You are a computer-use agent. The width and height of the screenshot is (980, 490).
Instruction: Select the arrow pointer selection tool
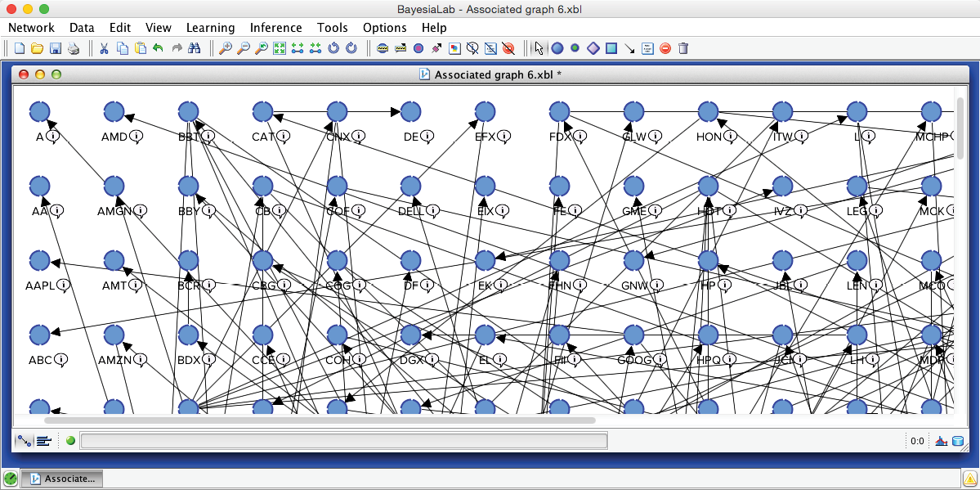(539, 48)
